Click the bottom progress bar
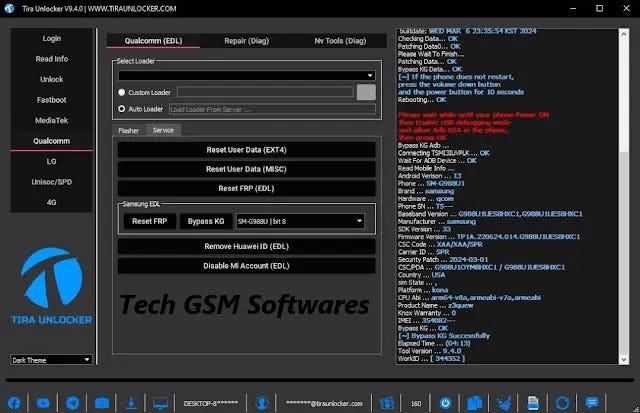Viewport: 640px width, 413px height. click(320, 380)
